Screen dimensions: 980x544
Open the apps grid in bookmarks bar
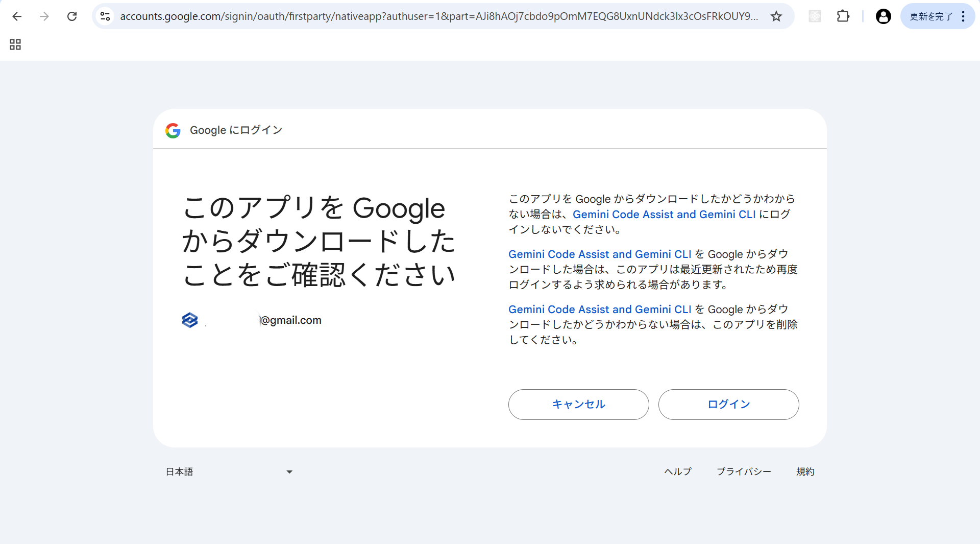pos(15,44)
